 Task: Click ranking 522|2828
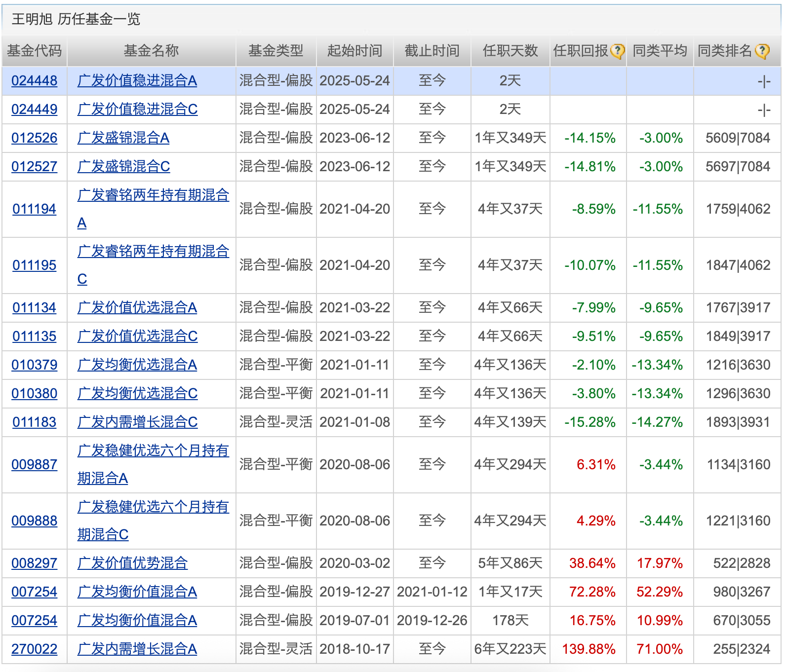point(742,563)
